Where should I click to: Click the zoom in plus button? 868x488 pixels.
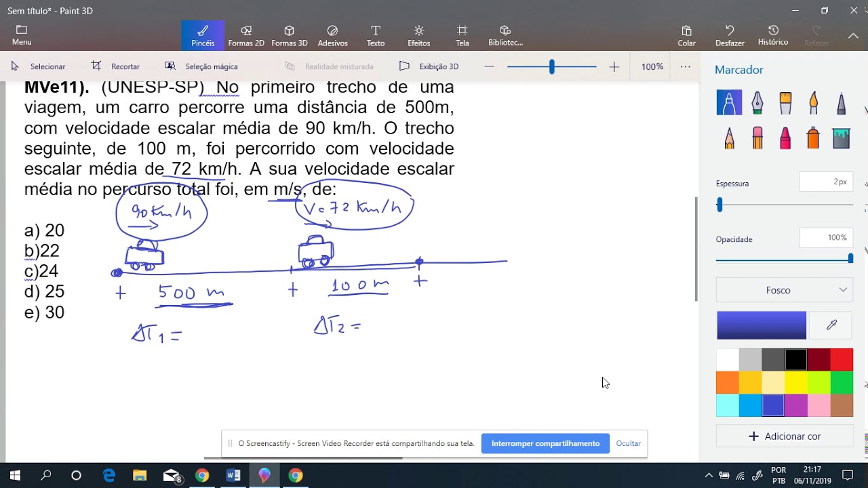point(614,66)
